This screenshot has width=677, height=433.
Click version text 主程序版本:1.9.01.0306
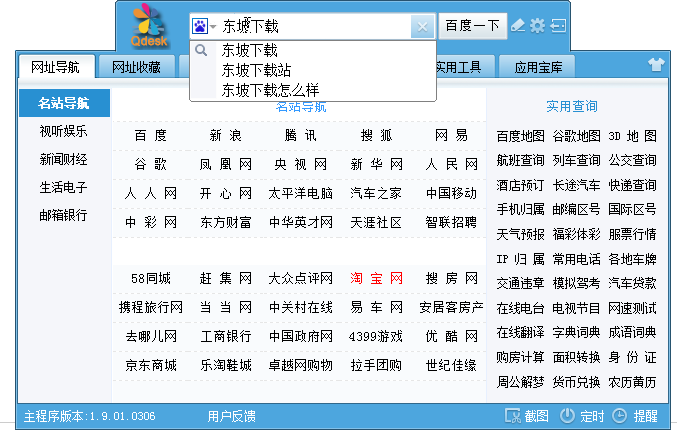click(89, 416)
